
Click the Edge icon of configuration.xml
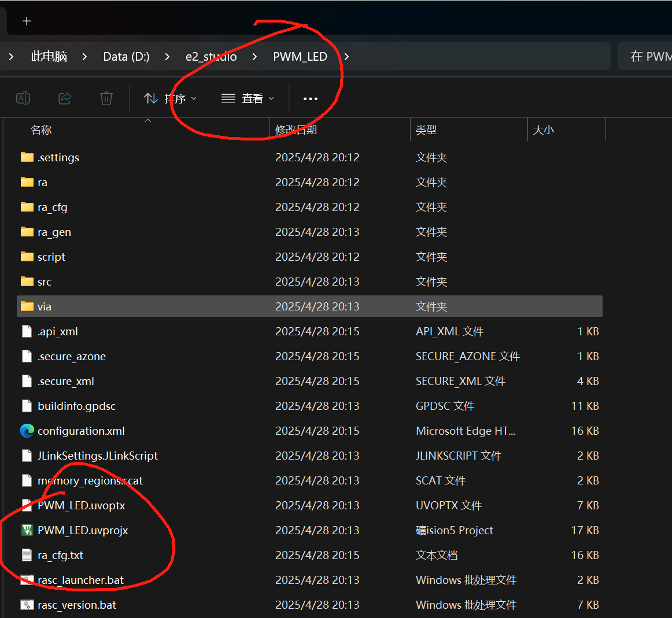(27, 431)
